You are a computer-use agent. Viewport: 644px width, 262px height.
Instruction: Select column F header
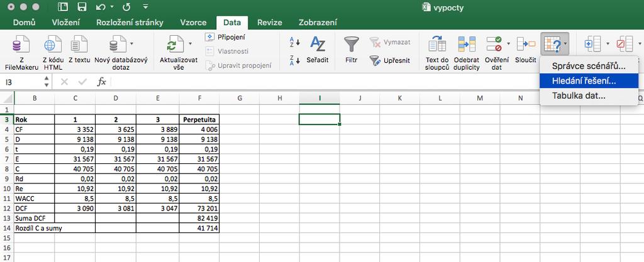199,98
